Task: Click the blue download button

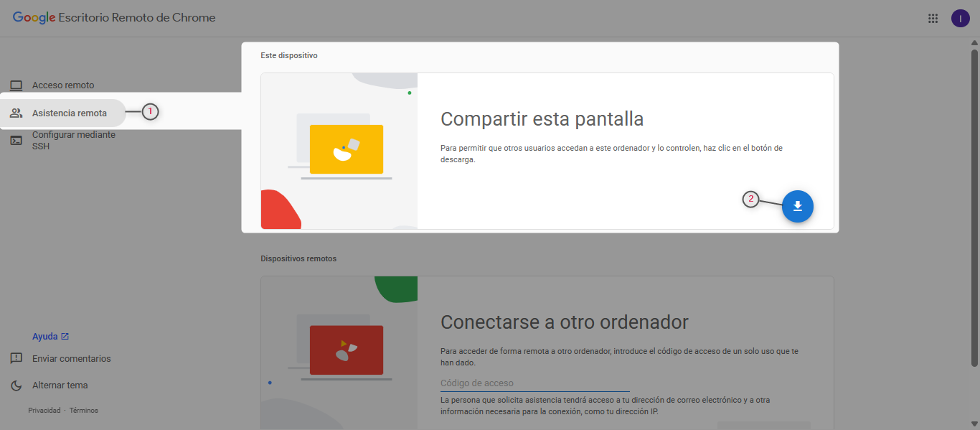Action: pos(797,207)
